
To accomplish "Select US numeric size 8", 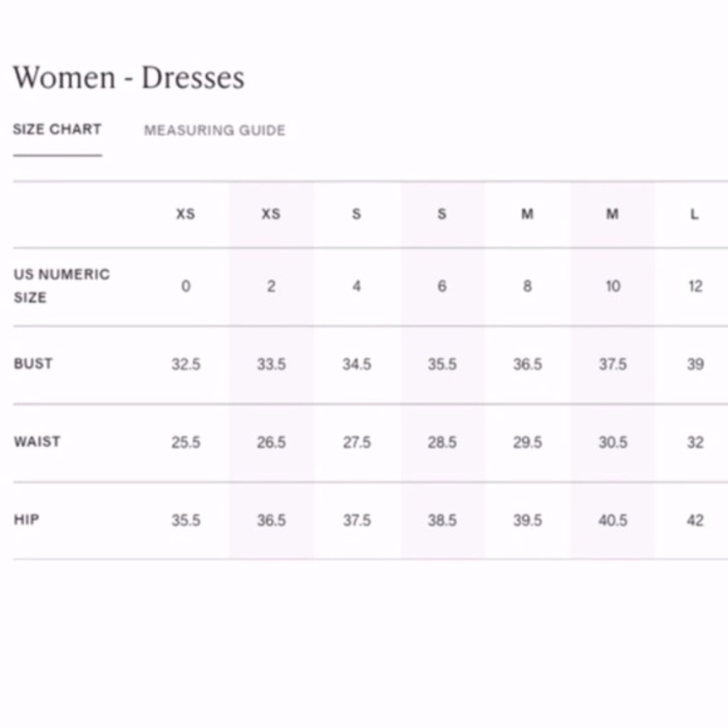I will tap(527, 286).
